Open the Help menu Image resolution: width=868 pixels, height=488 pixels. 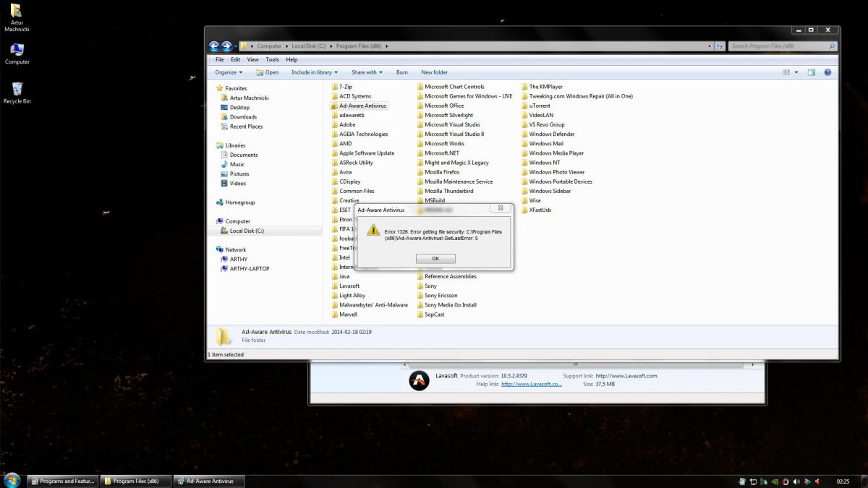[x=292, y=60]
